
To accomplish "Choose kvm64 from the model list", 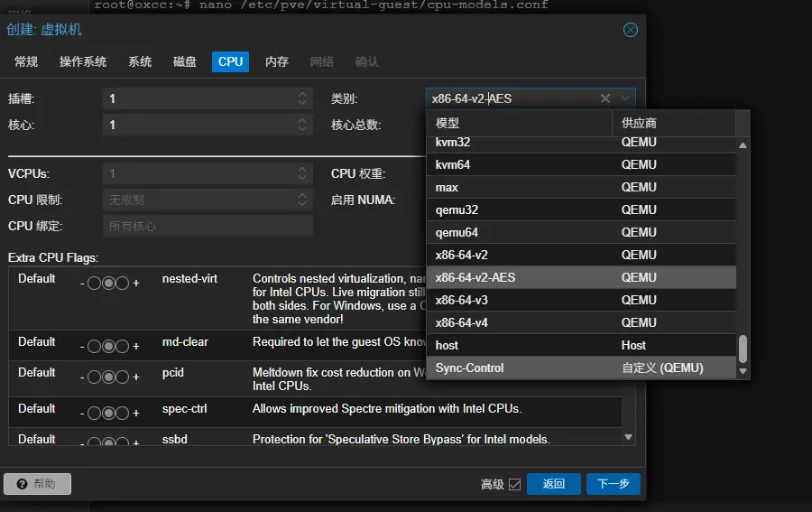I will (x=581, y=164).
